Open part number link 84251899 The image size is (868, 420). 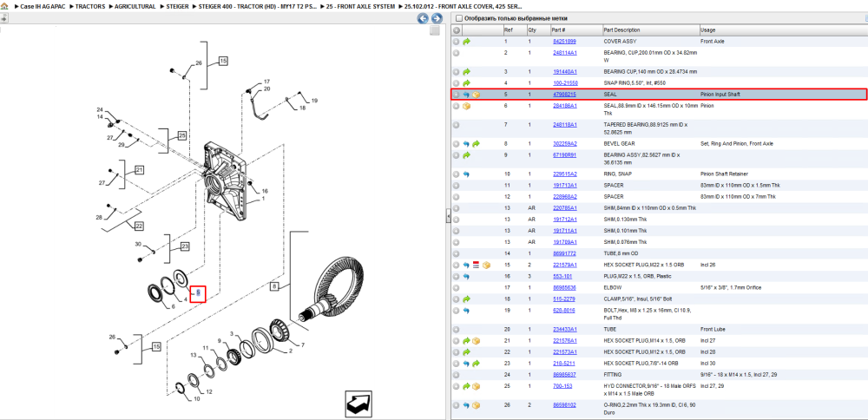tap(565, 42)
